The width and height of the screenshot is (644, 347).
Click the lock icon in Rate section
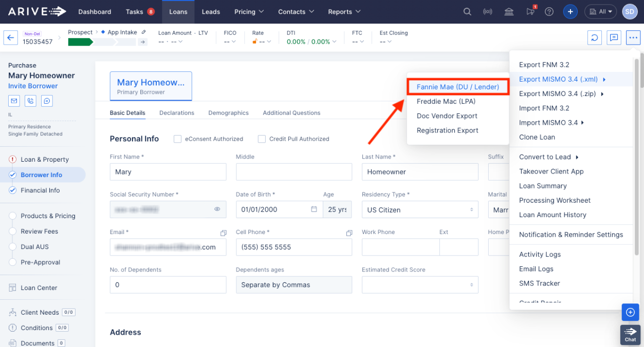(254, 42)
